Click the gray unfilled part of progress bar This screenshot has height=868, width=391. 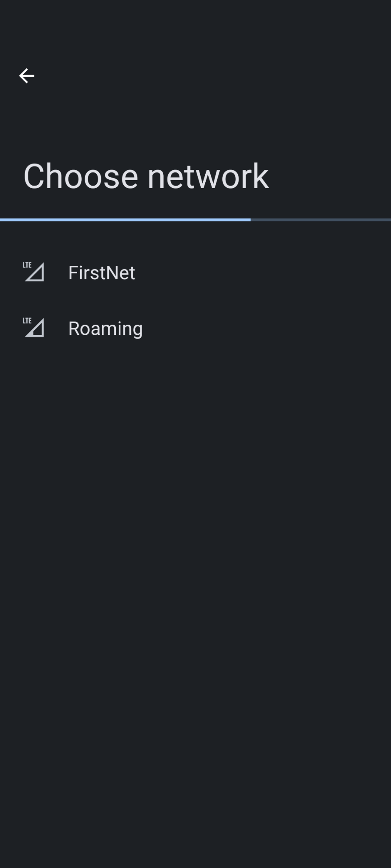(321, 220)
